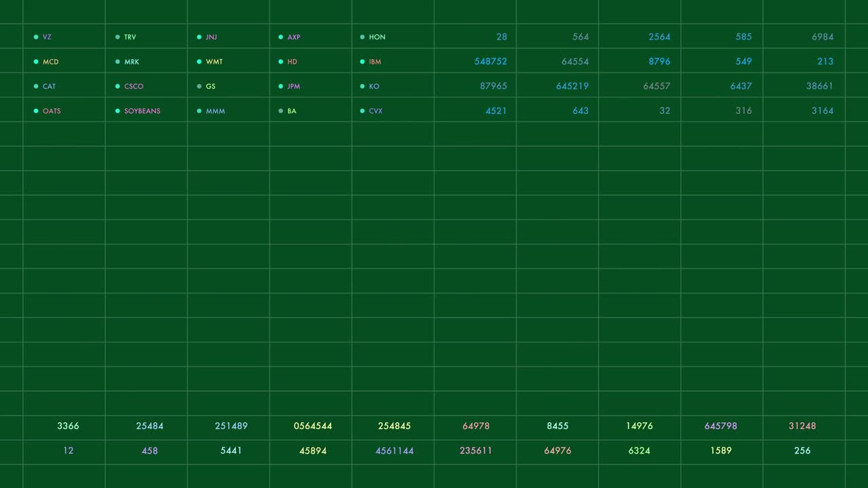Click the value 6437
Viewport: 868px width, 488px height.
[741, 86]
